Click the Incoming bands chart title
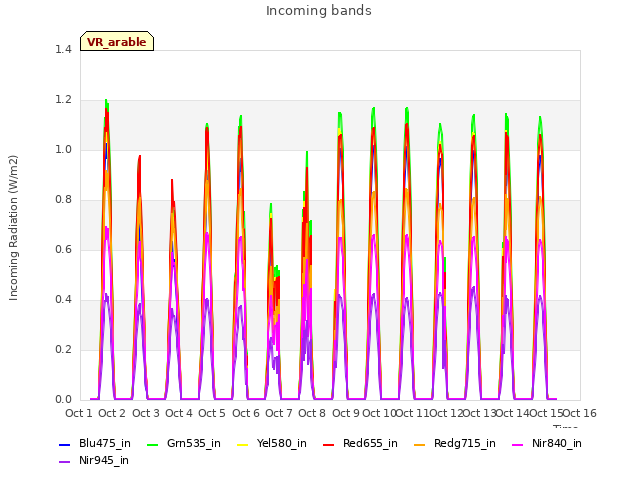640x480 pixels. pyautogui.click(x=319, y=11)
